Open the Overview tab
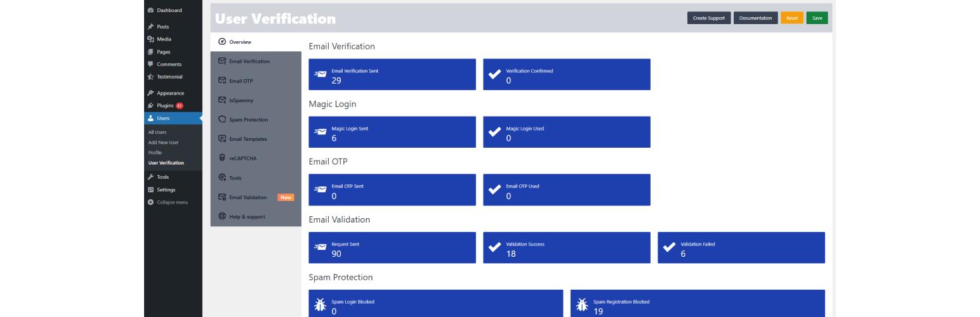This screenshot has width=980, height=317. [x=256, y=42]
